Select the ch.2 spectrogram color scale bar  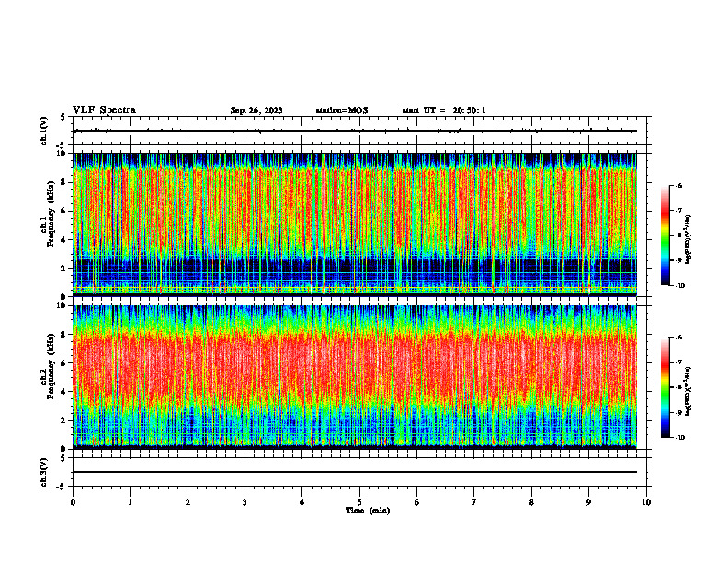(665, 387)
